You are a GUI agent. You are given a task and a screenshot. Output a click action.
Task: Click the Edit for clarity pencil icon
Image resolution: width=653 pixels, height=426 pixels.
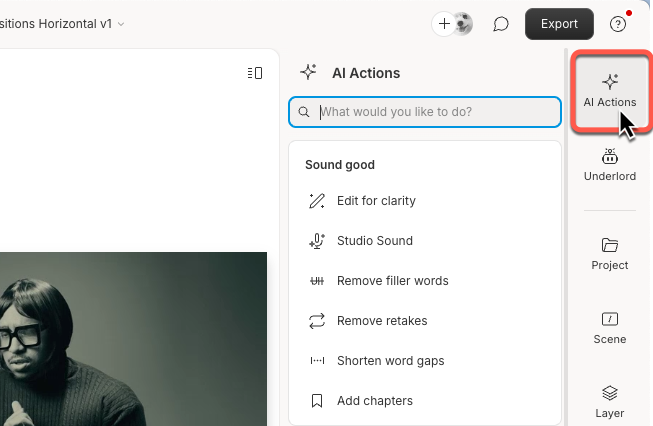coord(317,201)
